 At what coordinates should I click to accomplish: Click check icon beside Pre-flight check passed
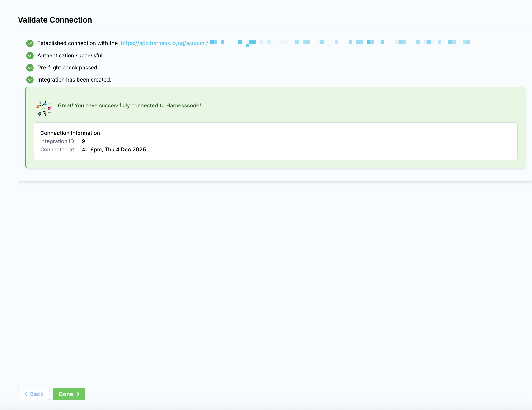point(30,68)
